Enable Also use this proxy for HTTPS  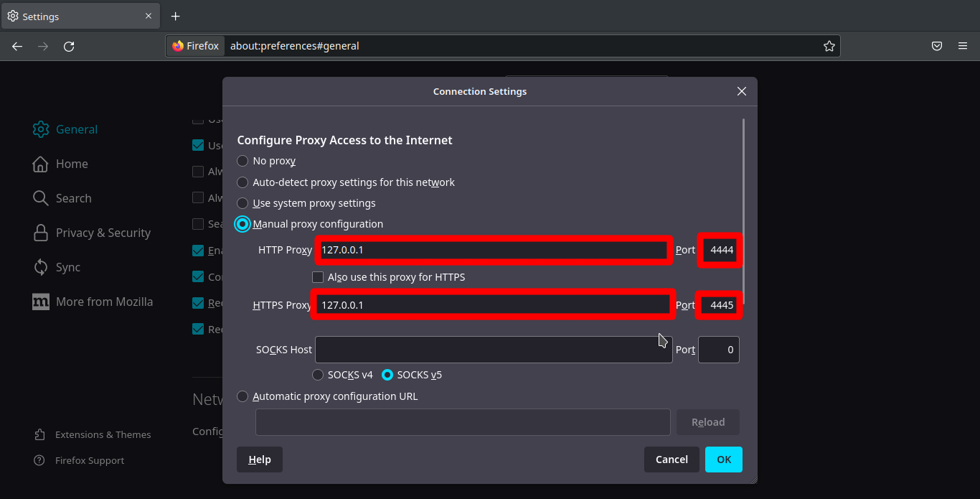coord(318,277)
